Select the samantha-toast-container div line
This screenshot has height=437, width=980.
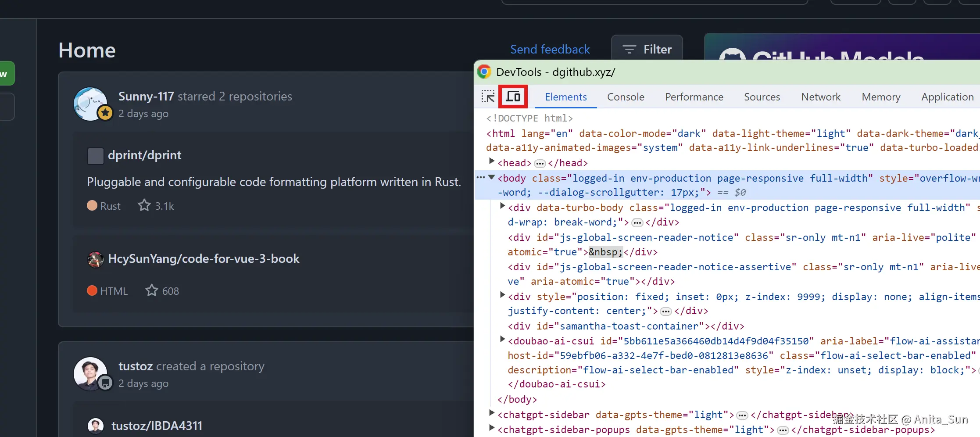626,326
